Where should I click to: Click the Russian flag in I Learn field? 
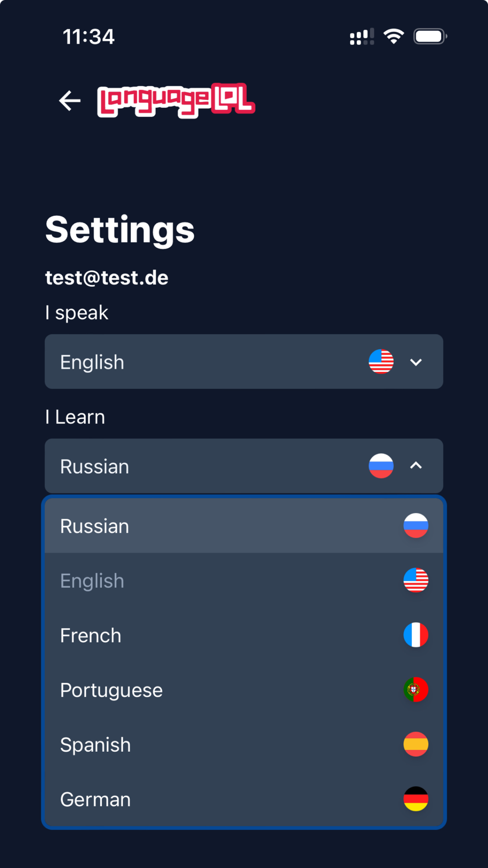click(381, 466)
